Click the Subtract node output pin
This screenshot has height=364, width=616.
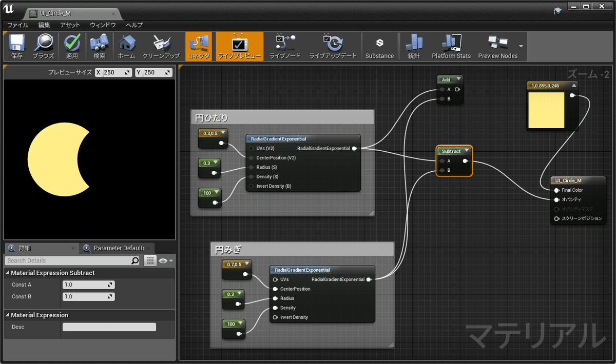click(465, 161)
